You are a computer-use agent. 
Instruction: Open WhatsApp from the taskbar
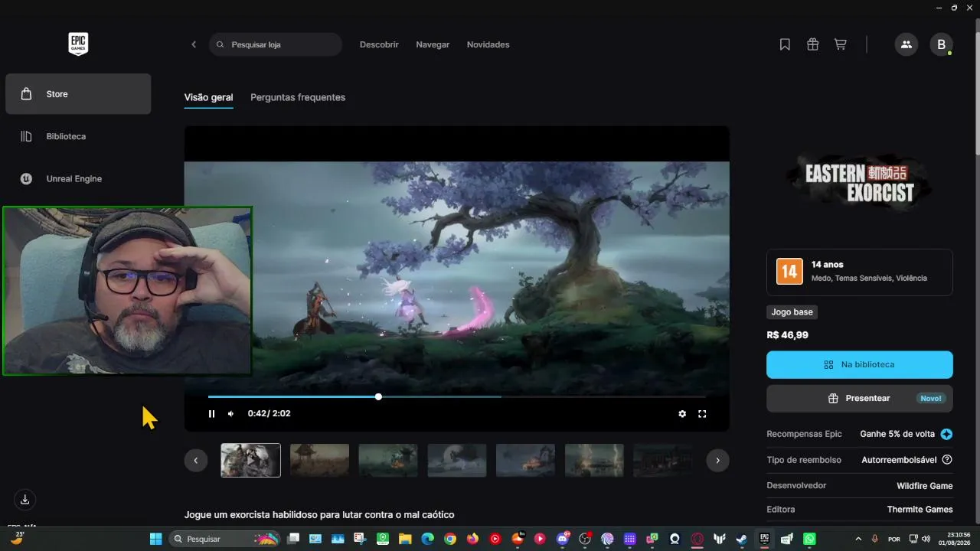click(809, 539)
